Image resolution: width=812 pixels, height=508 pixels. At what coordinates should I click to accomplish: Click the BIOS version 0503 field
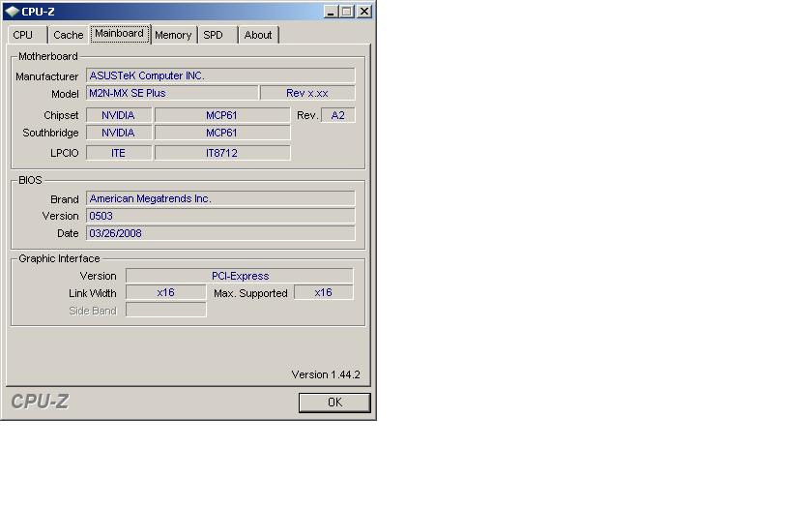tap(220, 216)
